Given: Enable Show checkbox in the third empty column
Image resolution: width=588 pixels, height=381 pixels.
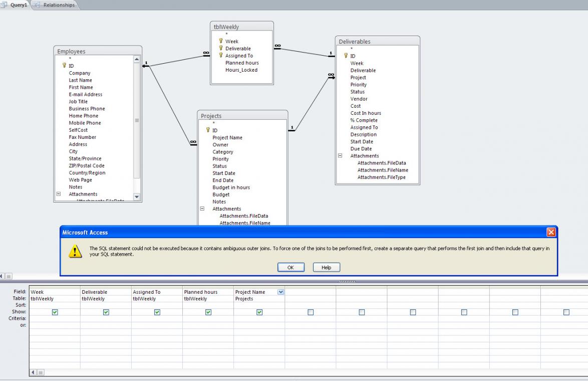Looking at the screenshot, I should click(x=413, y=312).
